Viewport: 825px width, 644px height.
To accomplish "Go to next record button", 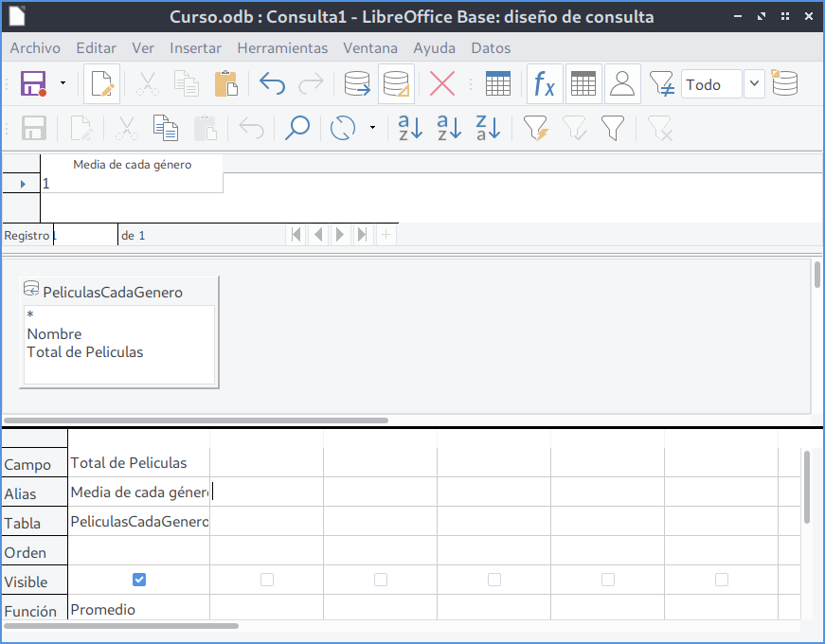I will pos(340,235).
